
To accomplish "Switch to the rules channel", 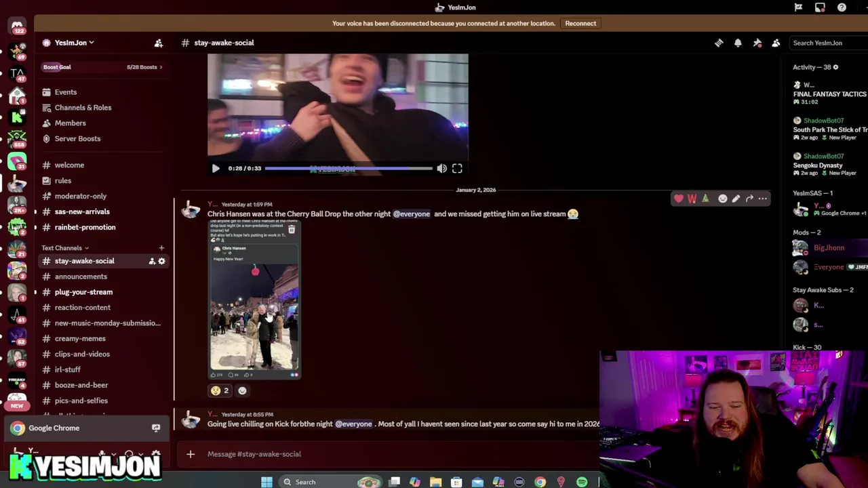I will [62, 181].
